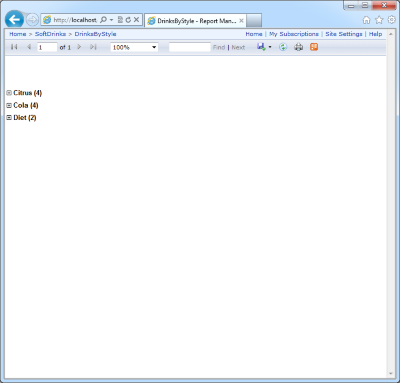Click the scrollbar up arrow
The height and width of the screenshot is (383, 400).
391,34
